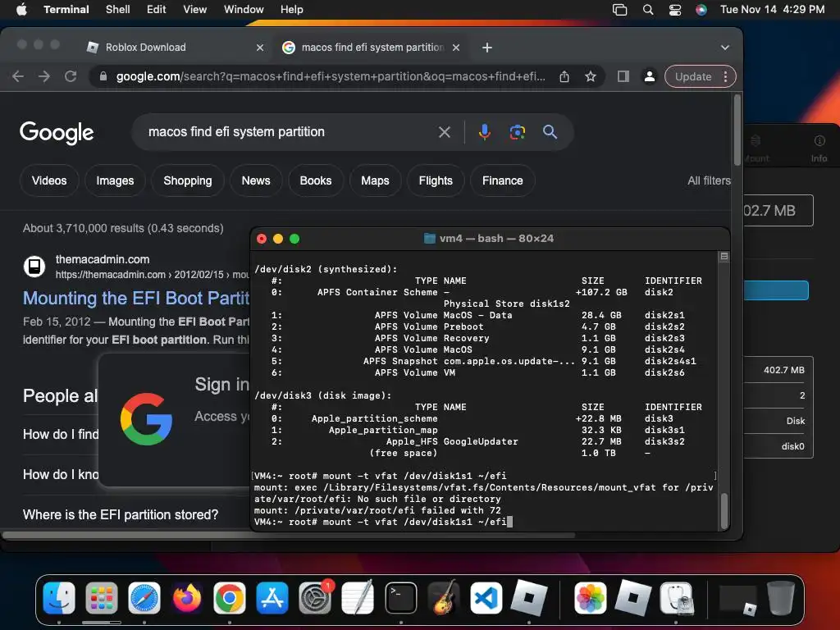Viewport: 840px width, 630px height.
Task: Click the date and time in the menu bar
Action: [772, 9]
